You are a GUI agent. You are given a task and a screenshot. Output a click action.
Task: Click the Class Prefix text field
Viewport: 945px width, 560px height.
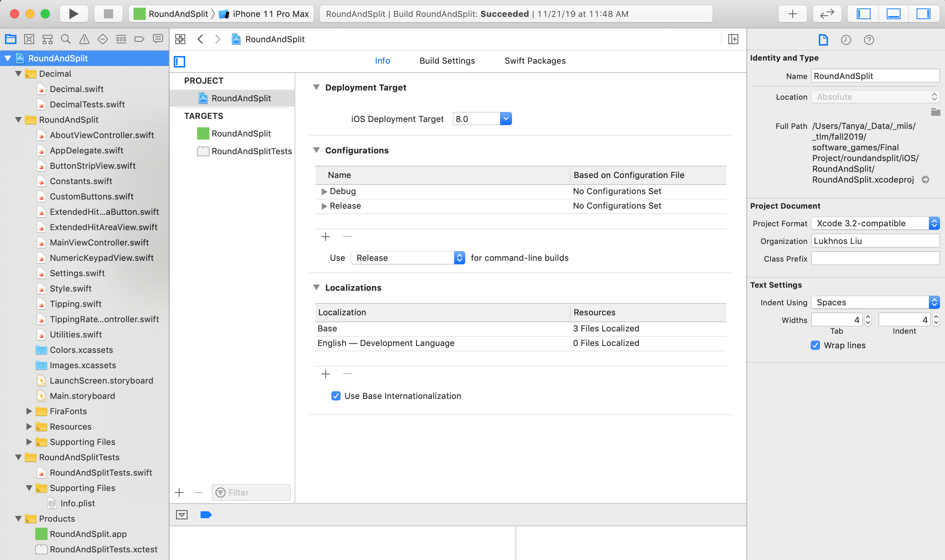point(875,259)
